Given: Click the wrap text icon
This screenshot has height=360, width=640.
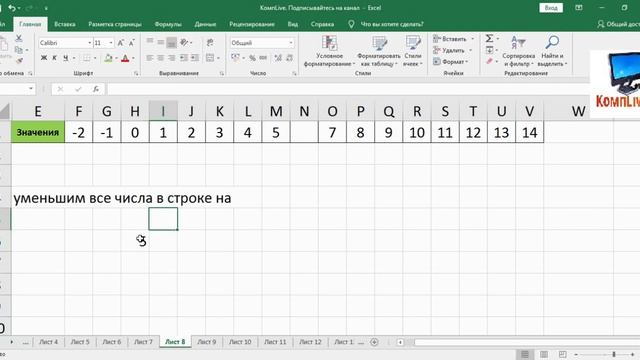Looking at the screenshot, I should pyautogui.click(x=210, y=42).
